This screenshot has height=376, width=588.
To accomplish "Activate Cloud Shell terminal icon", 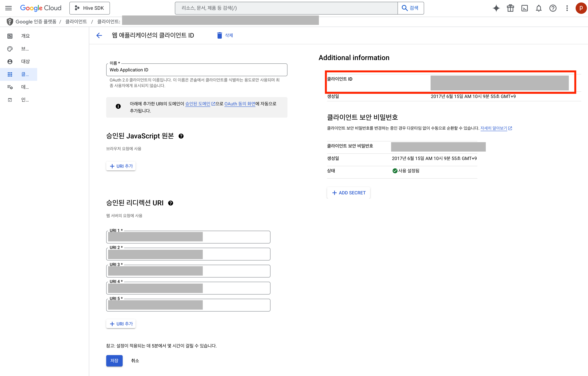I will click(x=524, y=8).
